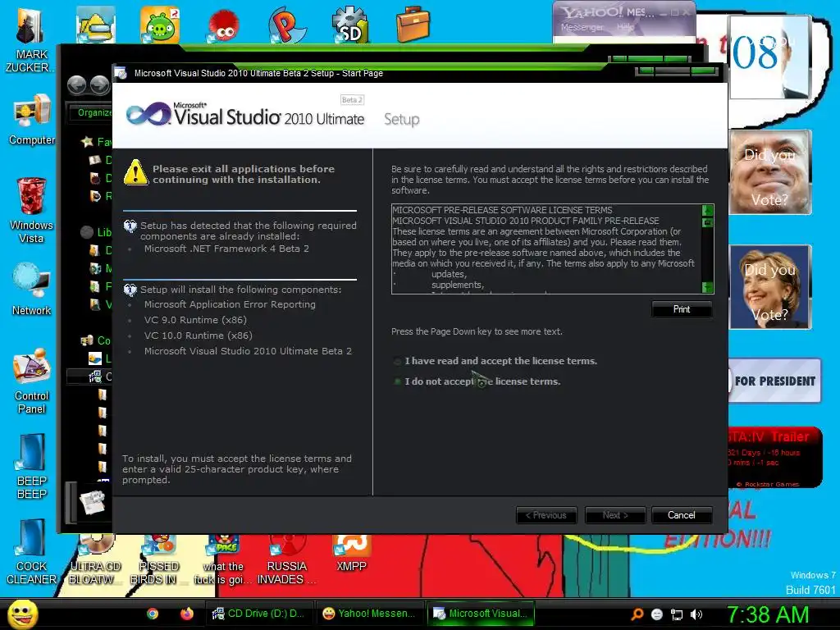The height and width of the screenshot is (630, 840).
Task: Click Microsoft .NET Framework 4 Beta 2 text
Action: pyautogui.click(x=226, y=249)
